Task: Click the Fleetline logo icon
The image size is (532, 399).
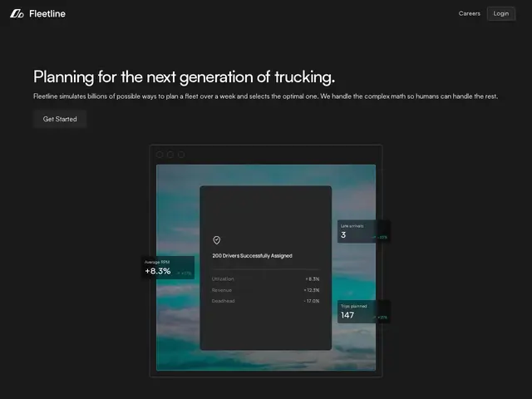Action: [x=17, y=13]
